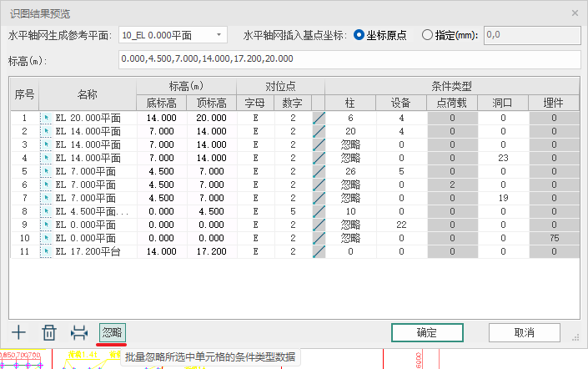Click the trash delete icon
Viewport: 588px width, 369px height.
click(x=49, y=332)
